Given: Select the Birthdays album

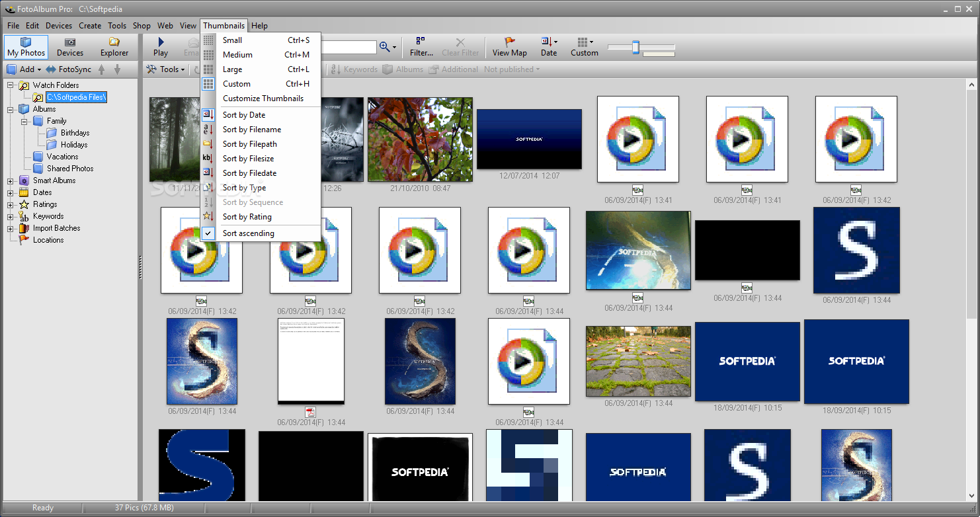Looking at the screenshot, I should 75,133.
